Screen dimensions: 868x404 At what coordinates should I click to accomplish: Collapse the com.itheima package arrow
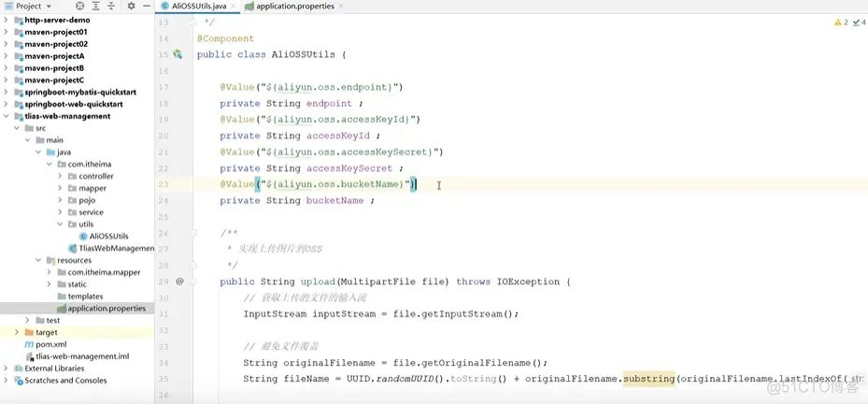[x=50, y=164]
